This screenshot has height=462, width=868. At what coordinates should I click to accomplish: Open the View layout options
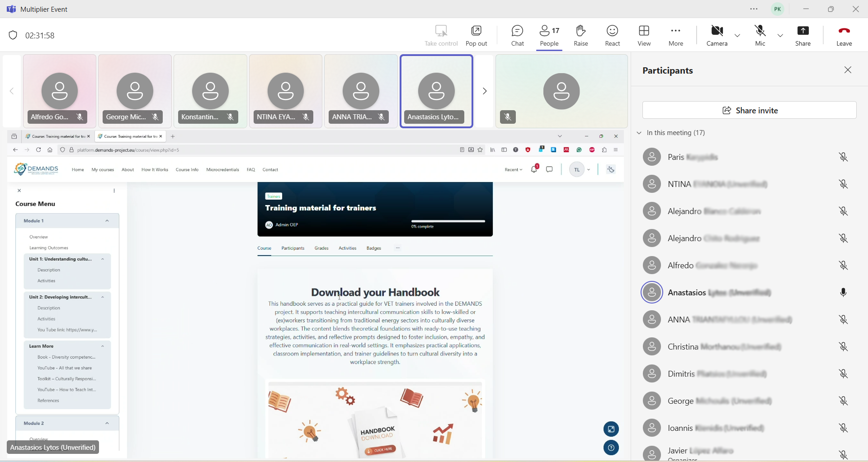click(644, 36)
